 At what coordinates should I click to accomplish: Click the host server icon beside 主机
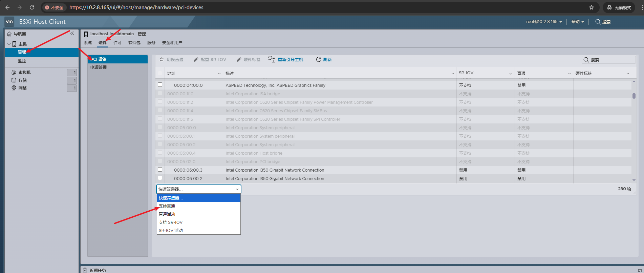click(x=14, y=44)
